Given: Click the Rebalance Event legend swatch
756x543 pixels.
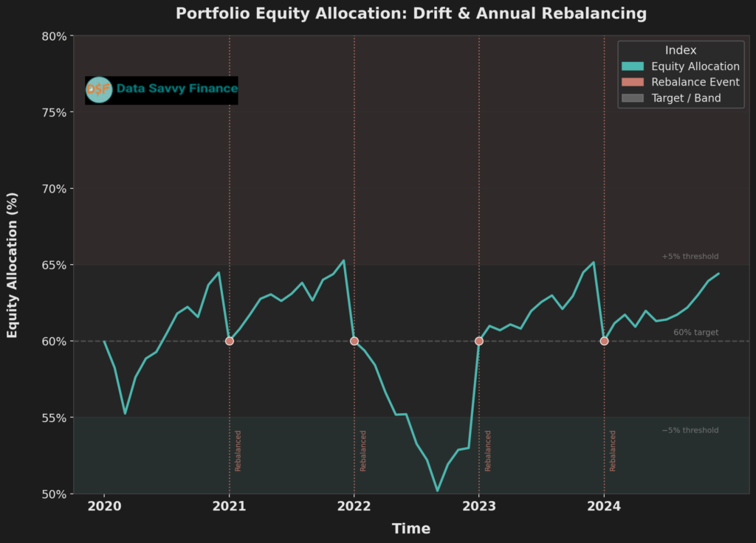Looking at the screenshot, I should [x=634, y=82].
